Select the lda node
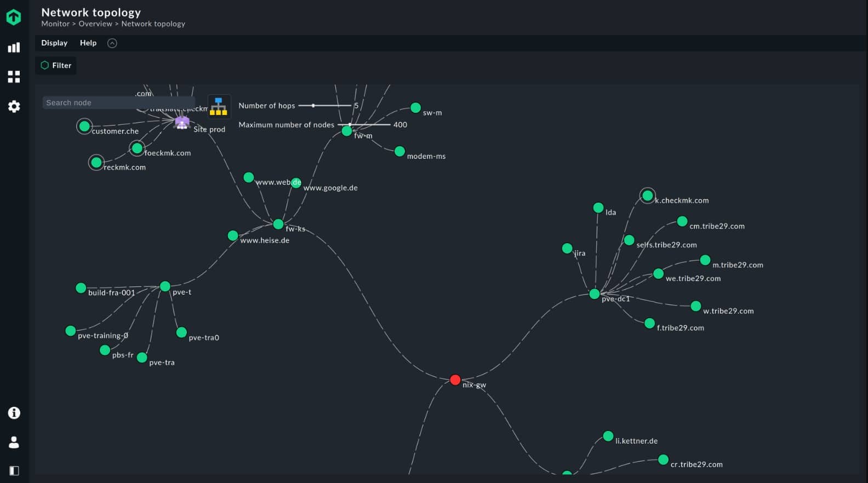This screenshot has width=868, height=483. point(598,208)
